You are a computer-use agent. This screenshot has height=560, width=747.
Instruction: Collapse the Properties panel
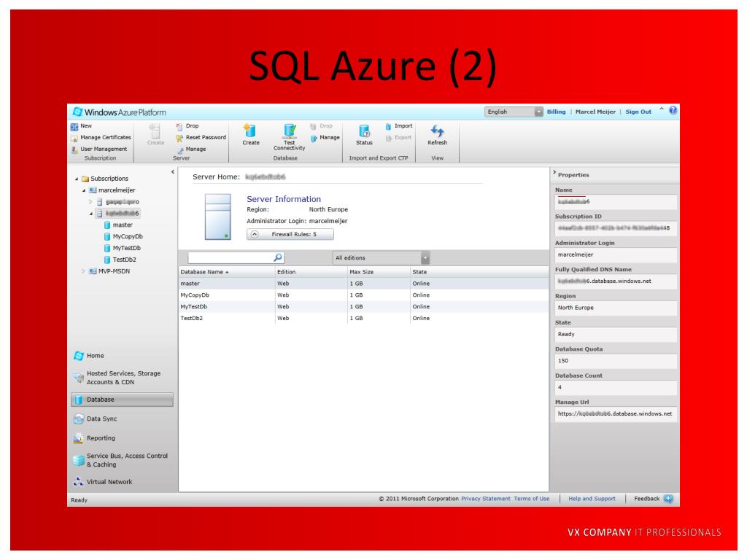pos(554,173)
